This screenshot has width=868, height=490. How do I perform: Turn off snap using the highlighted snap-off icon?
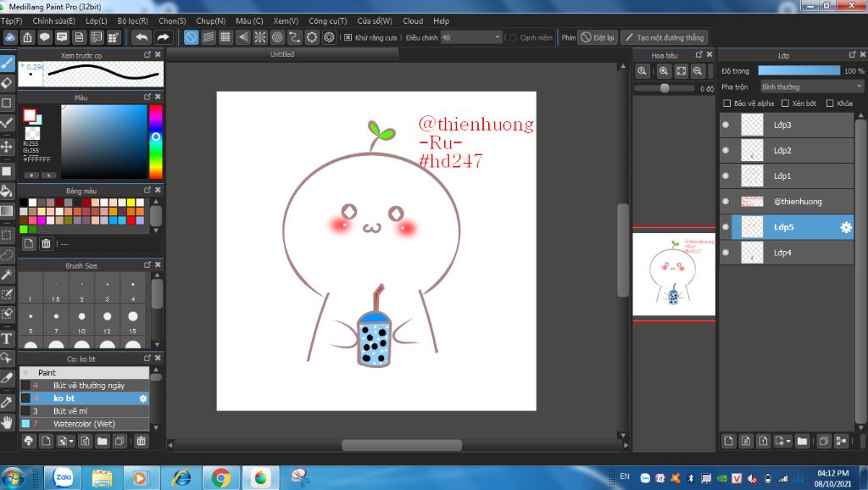191,37
